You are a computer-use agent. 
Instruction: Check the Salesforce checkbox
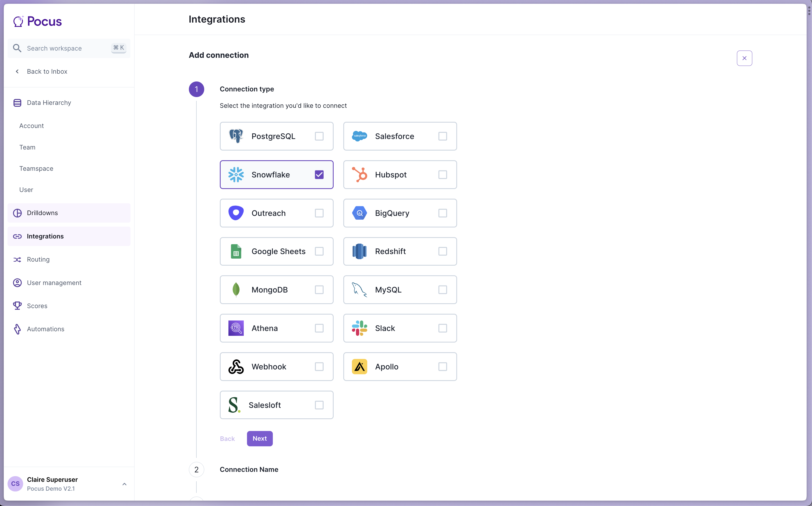pyautogui.click(x=442, y=136)
